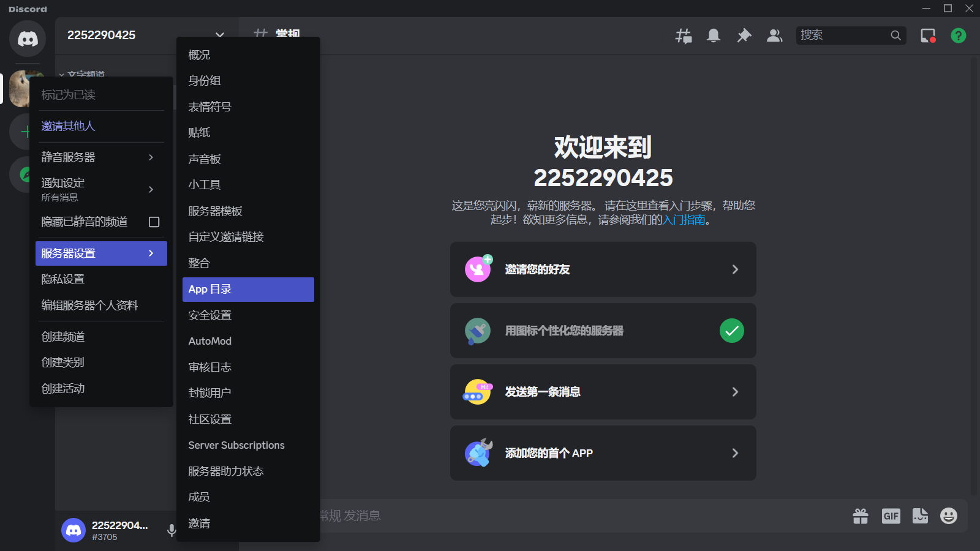The image size is (980, 551).
Task: Choose 创建活动 from context menu
Action: 101,389
